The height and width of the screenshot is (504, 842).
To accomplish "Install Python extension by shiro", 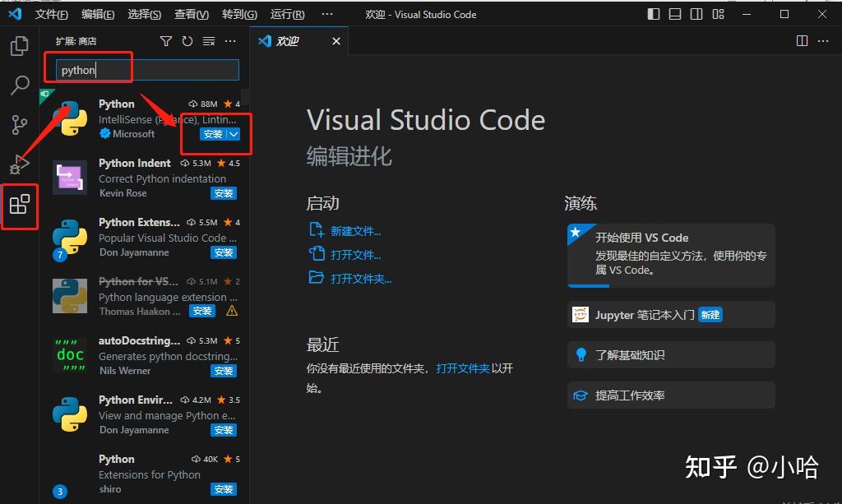I will point(224,489).
